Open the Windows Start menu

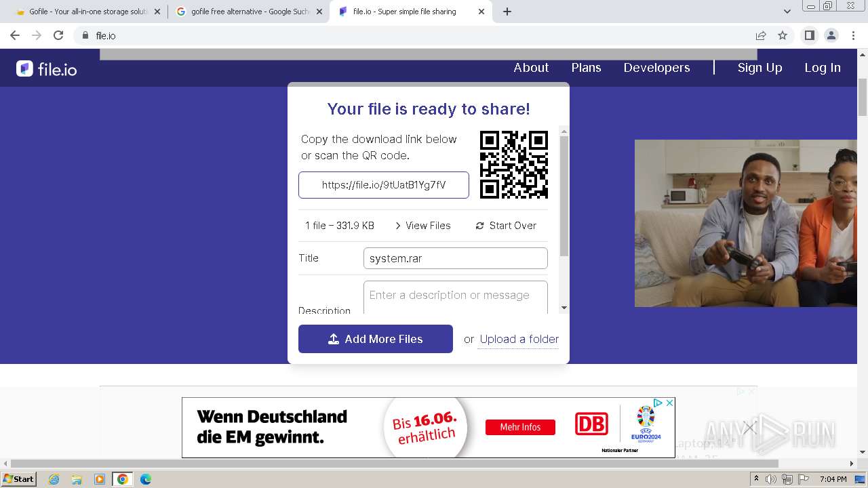(19, 479)
